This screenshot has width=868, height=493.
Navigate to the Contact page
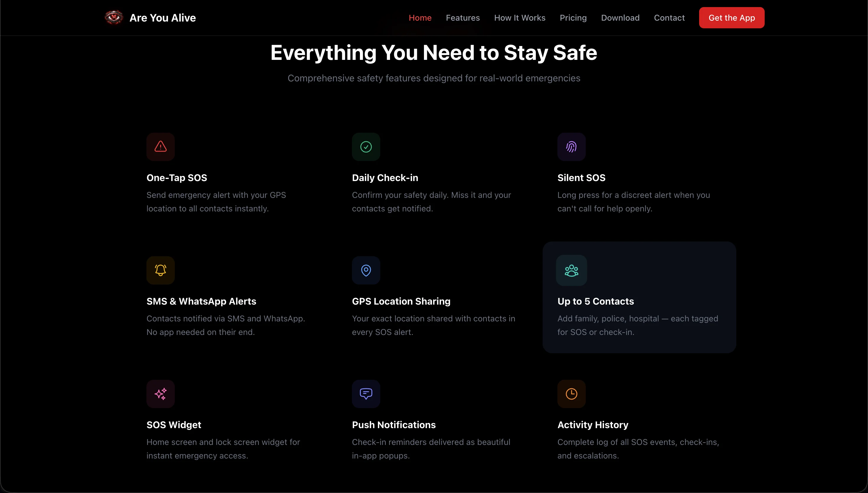669,18
